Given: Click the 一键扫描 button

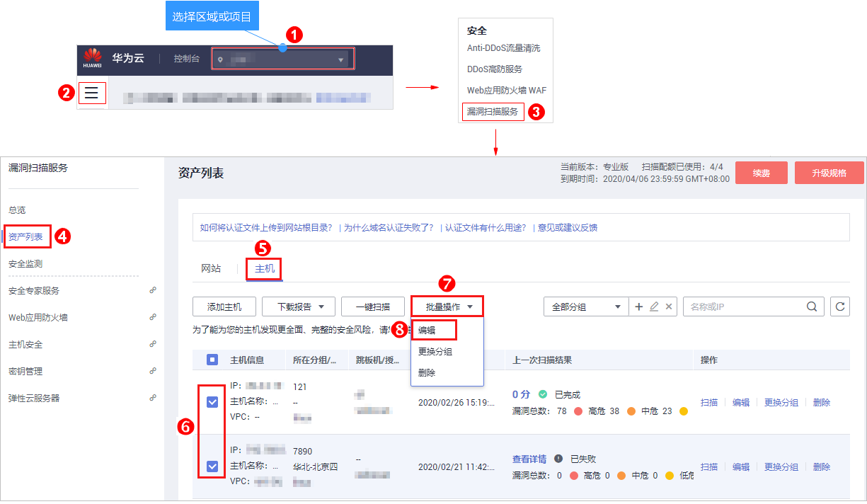Looking at the screenshot, I should tap(373, 307).
